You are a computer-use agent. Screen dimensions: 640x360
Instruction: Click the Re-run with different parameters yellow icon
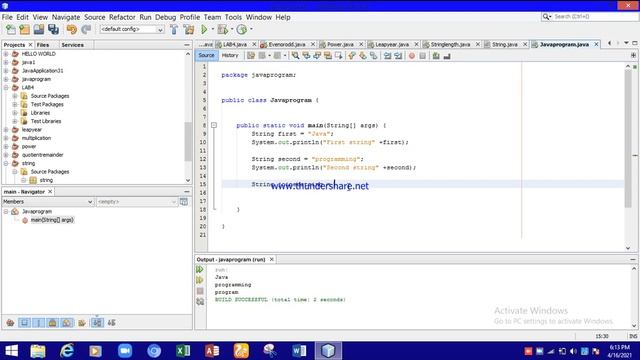click(200, 280)
